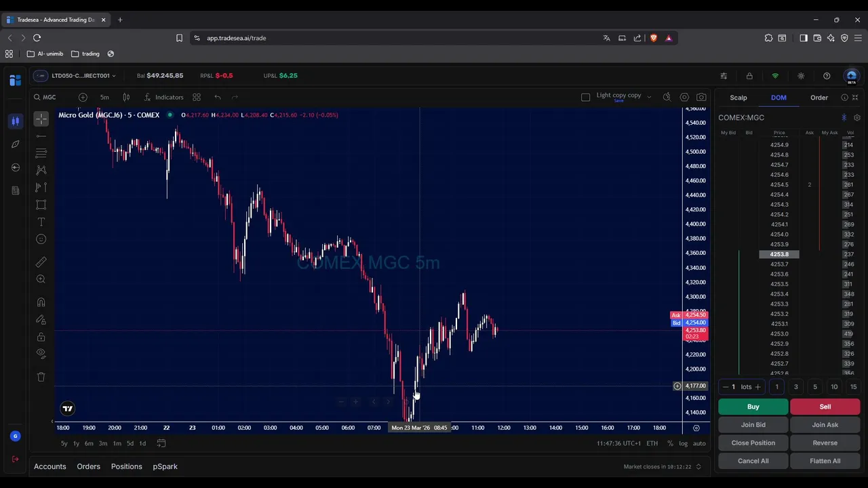
Task: Click the red Sell button
Action: coord(825,407)
